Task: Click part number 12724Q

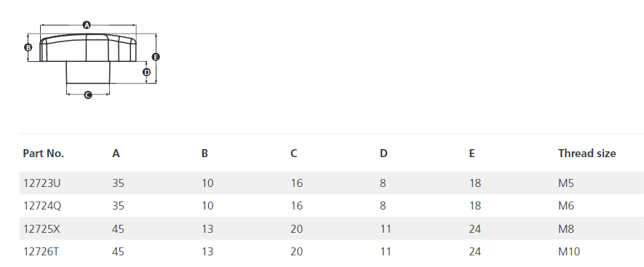Action: pos(42,206)
